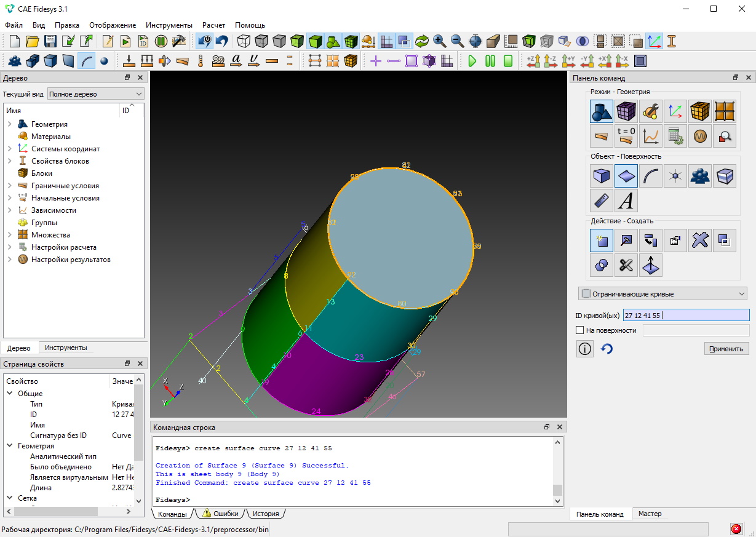Click the info circle button in command panel
The width and height of the screenshot is (756, 537).
585,349
